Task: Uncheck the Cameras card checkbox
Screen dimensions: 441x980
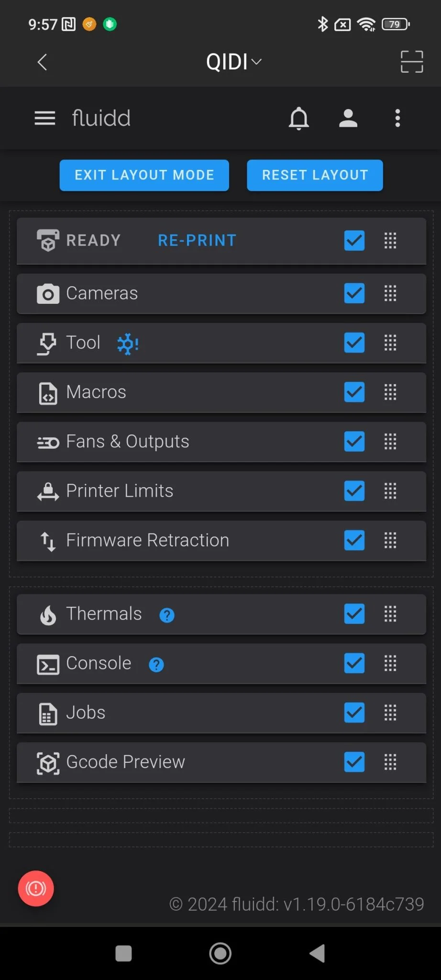Action: [x=354, y=293]
